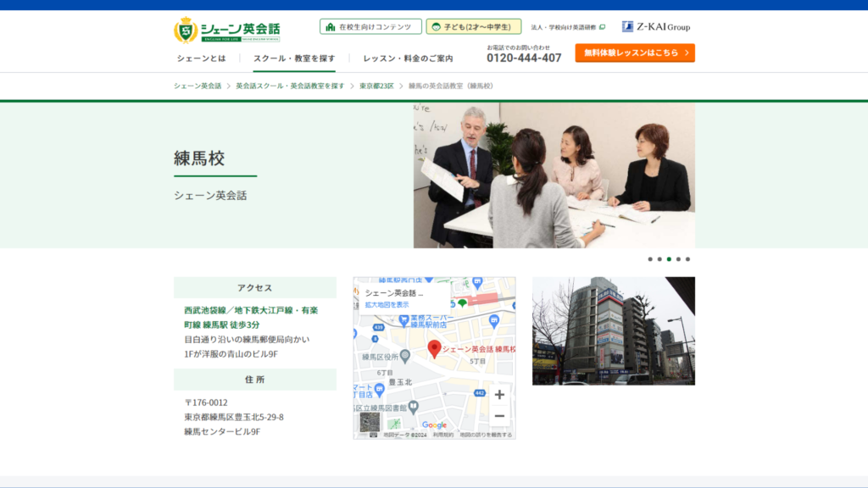Click the phone number 0120-444-407
The width and height of the screenshot is (868, 488).
(524, 58)
